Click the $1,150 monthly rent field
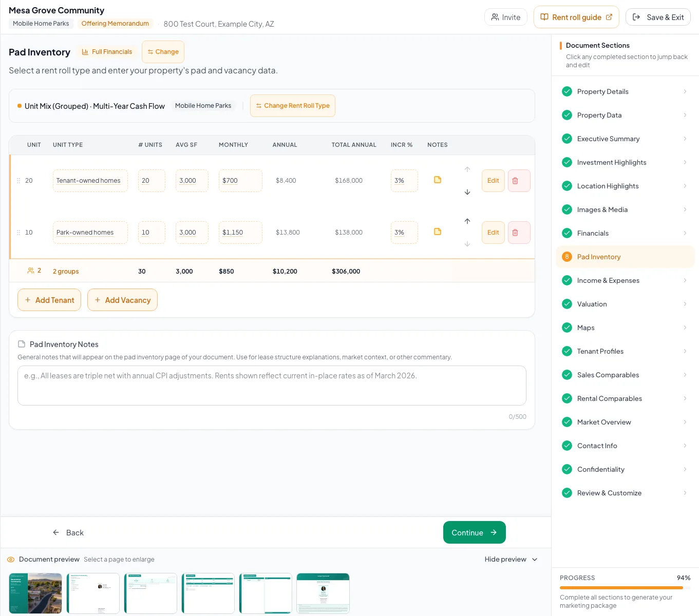Screen dimensions: 699x616 240,233
